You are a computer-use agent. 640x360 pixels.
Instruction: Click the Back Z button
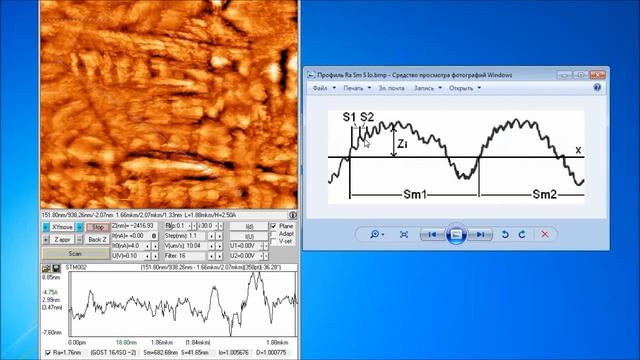point(97,240)
